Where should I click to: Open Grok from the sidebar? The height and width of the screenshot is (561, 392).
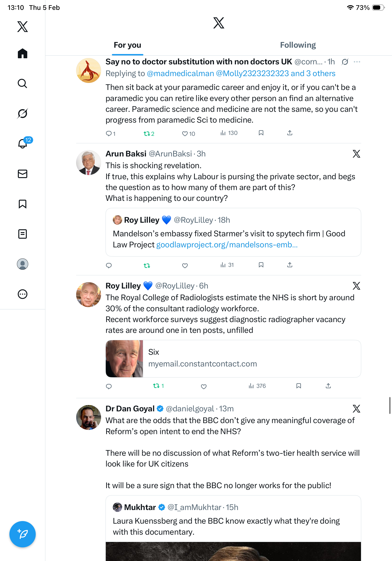23,113
